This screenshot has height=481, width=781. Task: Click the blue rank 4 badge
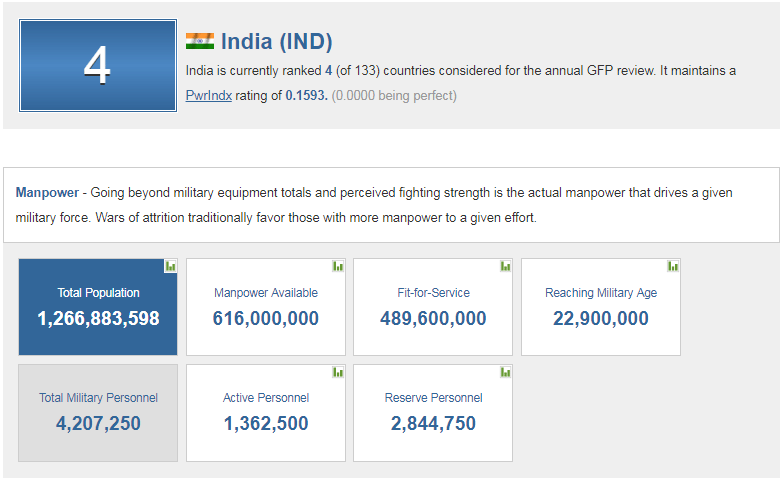[97, 65]
